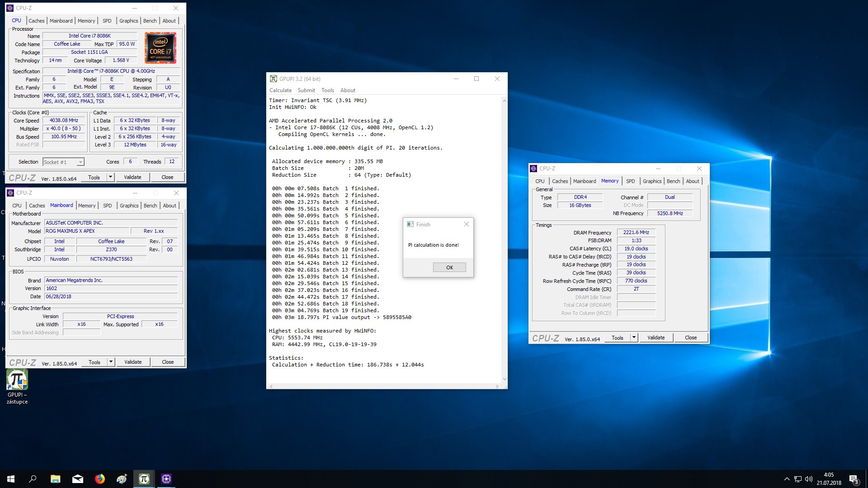Open the paint-palette app in the taskbar
The image size is (868, 488).
pyautogui.click(x=122, y=479)
